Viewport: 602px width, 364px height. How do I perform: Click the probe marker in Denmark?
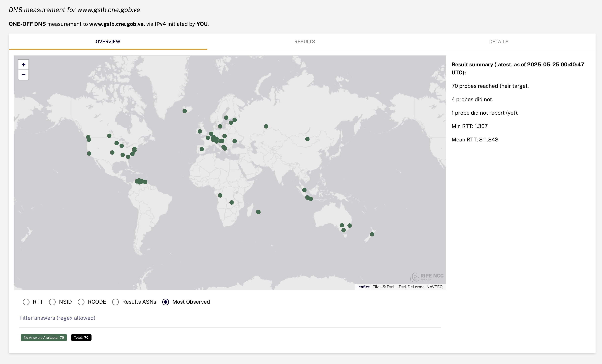(x=220, y=126)
